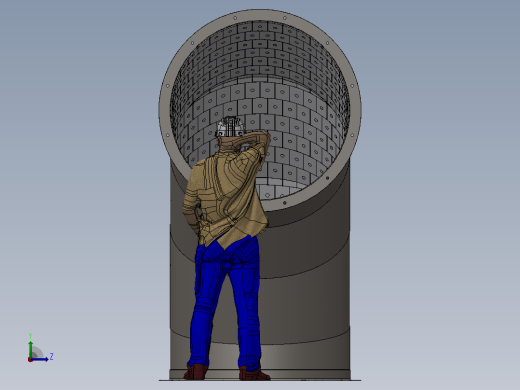Click the red origin point of the triad
Viewport: 520px width, 390px height.
coord(30,360)
